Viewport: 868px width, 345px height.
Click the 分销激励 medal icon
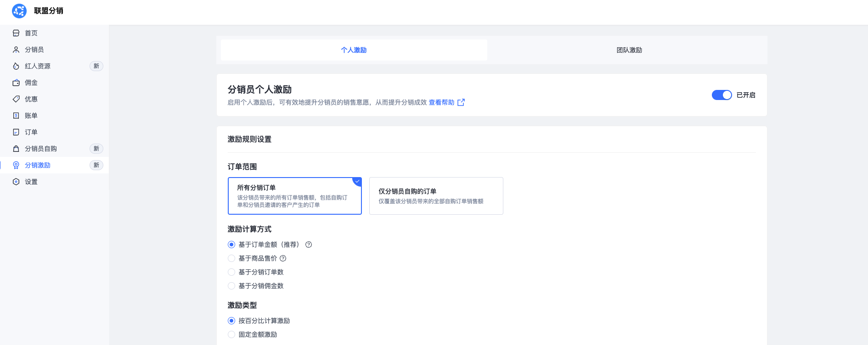coord(16,165)
